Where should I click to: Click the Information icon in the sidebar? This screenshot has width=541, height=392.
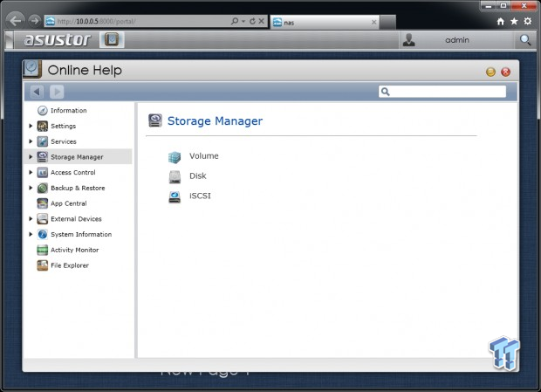pyautogui.click(x=42, y=110)
